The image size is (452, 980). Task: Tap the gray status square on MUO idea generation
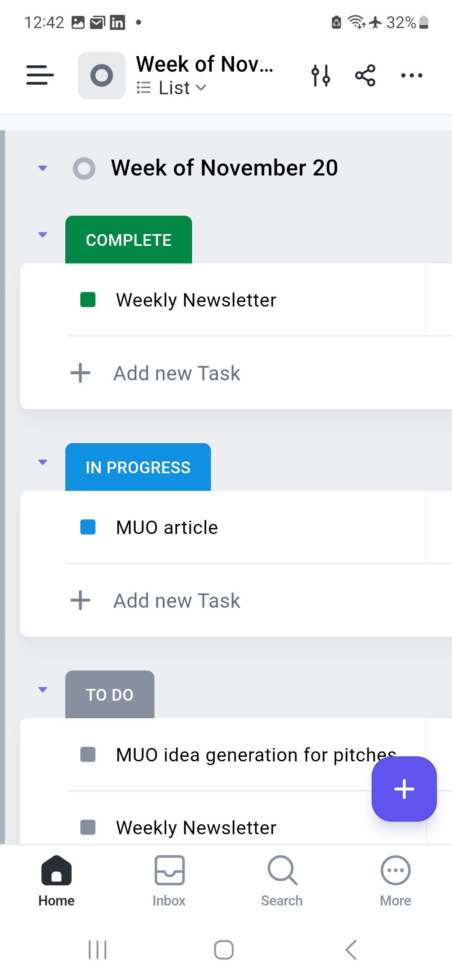click(88, 755)
